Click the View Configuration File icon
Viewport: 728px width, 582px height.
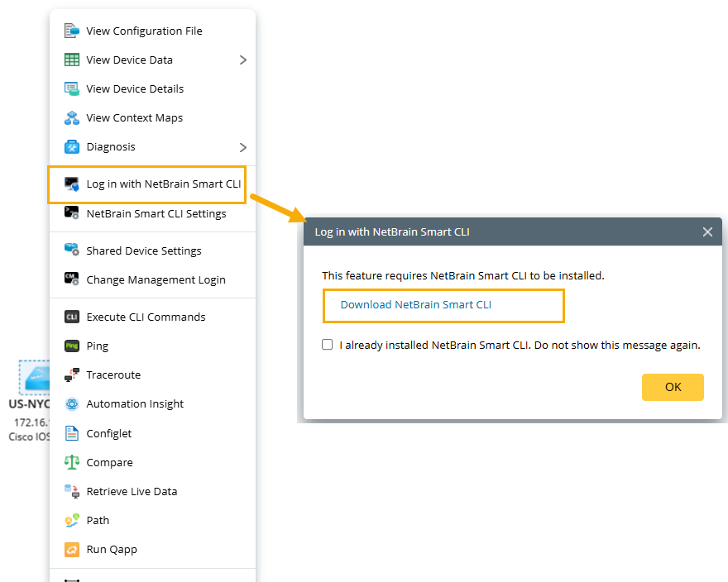pyautogui.click(x=72, y=31)
